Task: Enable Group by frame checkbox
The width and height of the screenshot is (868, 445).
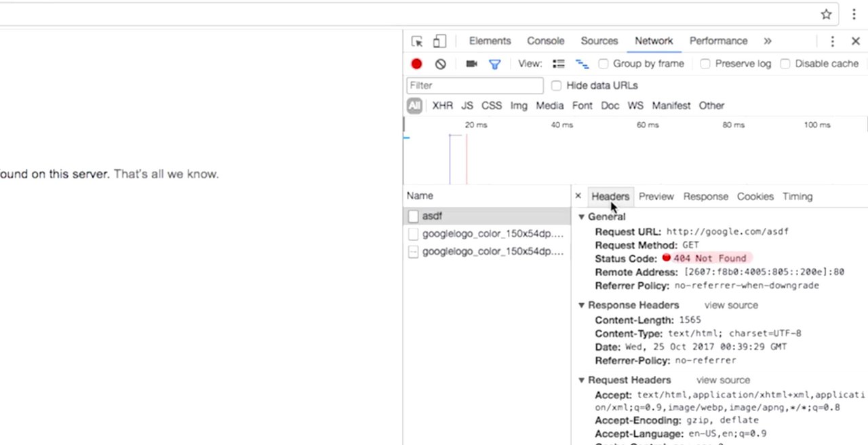Action: pyautogui.click(x=603, y=64)
